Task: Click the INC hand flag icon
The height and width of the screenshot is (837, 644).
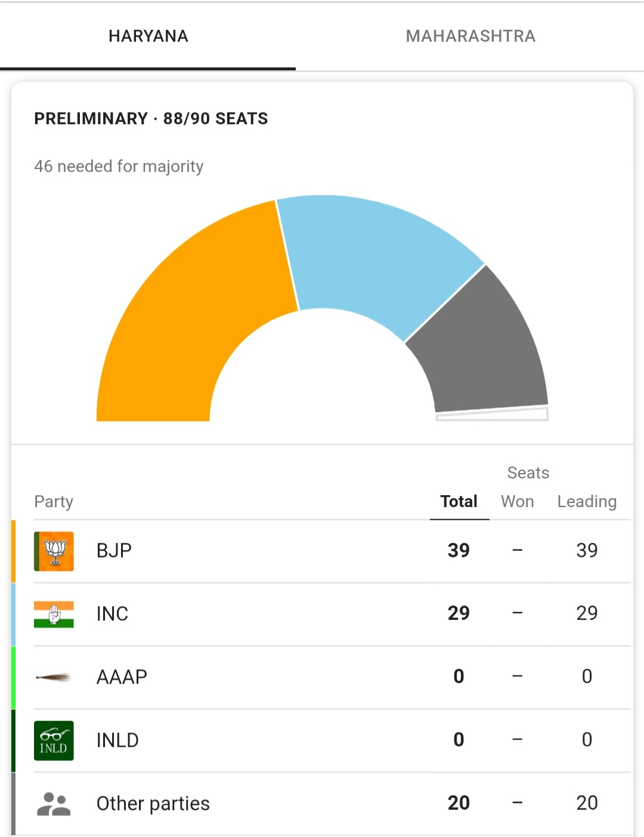Action: coord(54,614)
